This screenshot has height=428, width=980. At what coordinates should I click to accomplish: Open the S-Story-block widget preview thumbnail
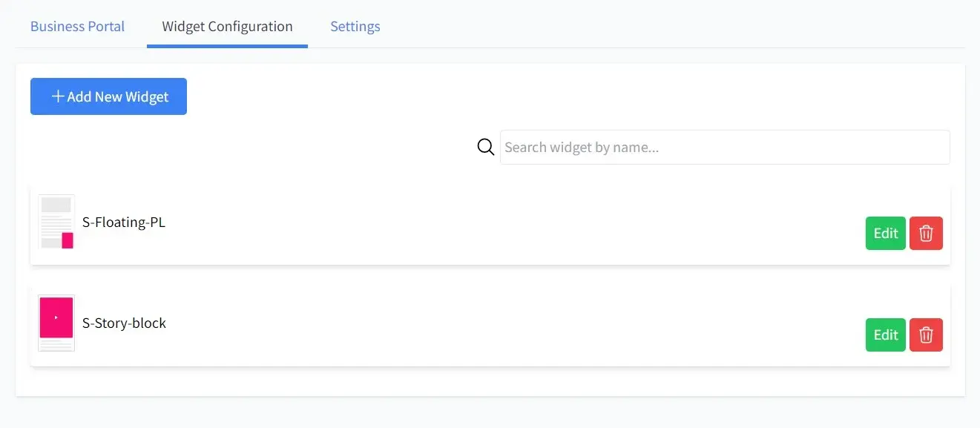[x=56, y=323]
